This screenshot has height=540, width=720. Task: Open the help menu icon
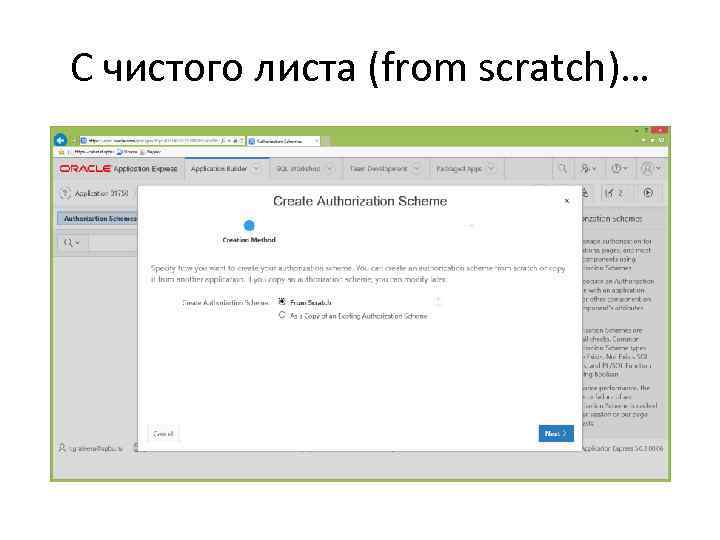(619, 169)
